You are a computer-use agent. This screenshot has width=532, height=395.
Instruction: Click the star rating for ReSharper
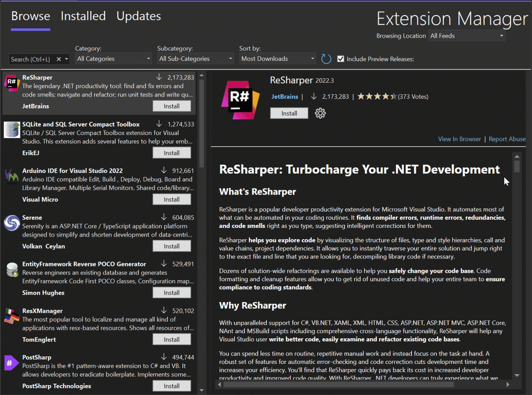coord(377,97)
